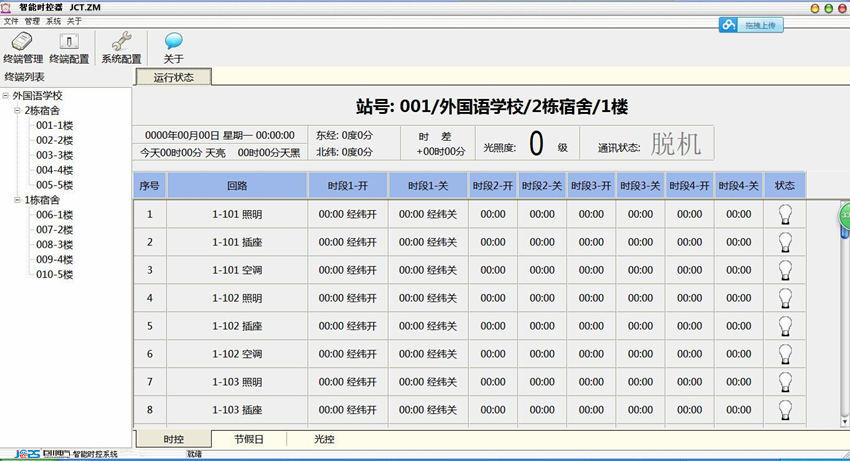Collapse the 外国语学校 tree node
Image resolution: width=850 pixels, height=461 pixels.
[x=7, y=96]
